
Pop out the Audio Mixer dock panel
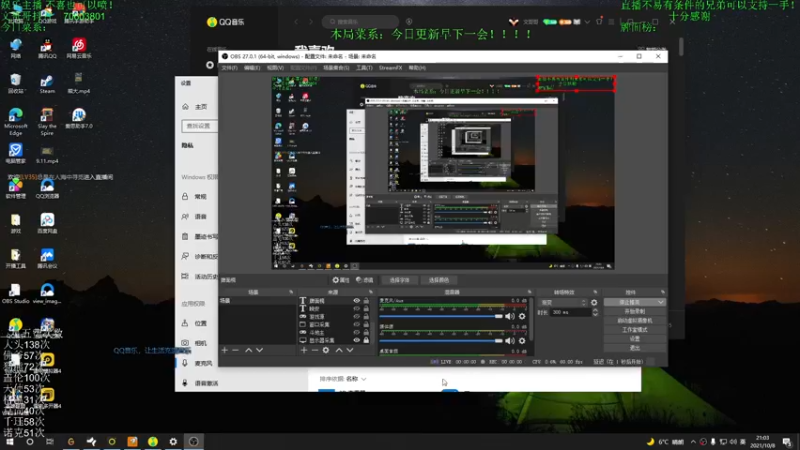529,292
